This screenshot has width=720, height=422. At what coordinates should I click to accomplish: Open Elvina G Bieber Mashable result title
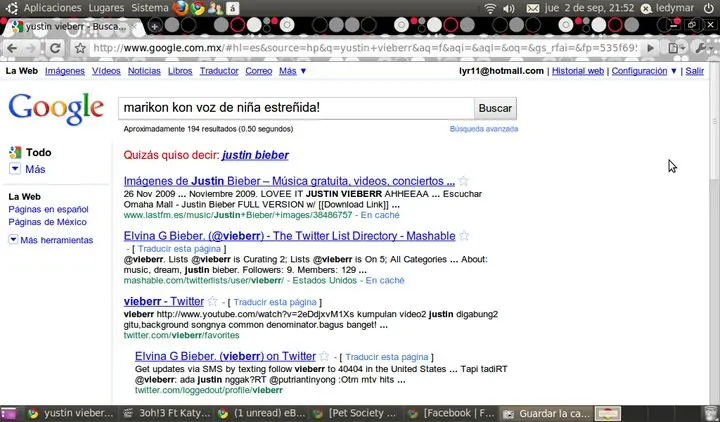click(289, 236)
